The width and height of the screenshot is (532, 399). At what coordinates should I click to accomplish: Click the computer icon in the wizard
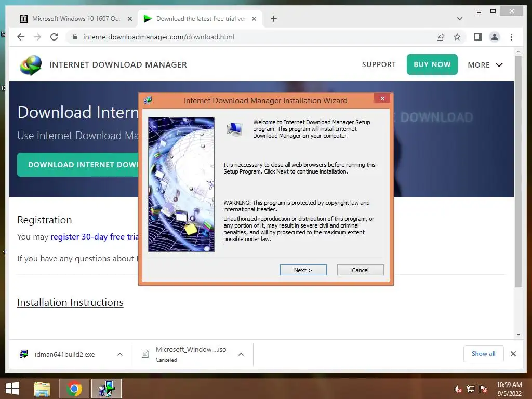[234, 129]
